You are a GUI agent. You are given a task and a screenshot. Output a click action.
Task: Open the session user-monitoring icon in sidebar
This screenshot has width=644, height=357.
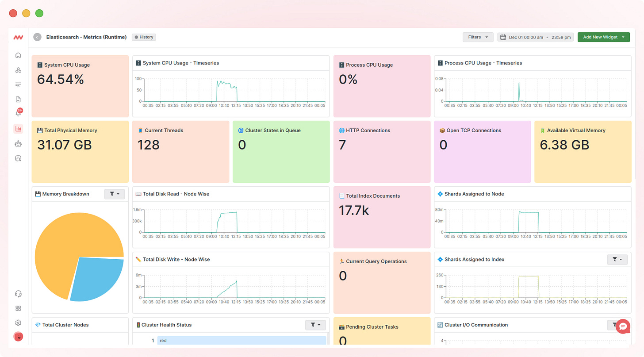[18, 158]
